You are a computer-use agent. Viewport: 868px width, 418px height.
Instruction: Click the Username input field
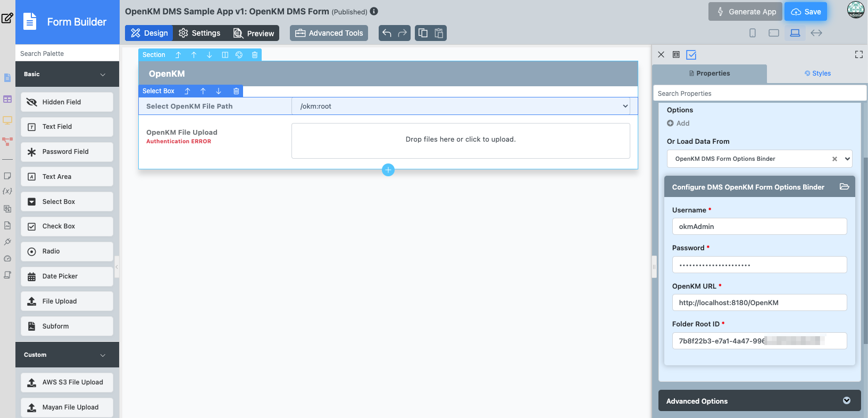click(759, 226)
